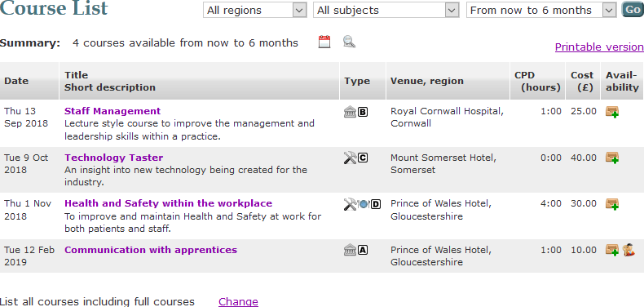This screenshot has height=307, width=644.
Task: Open Health and Safety within the workplace
Action: (169, 203)
